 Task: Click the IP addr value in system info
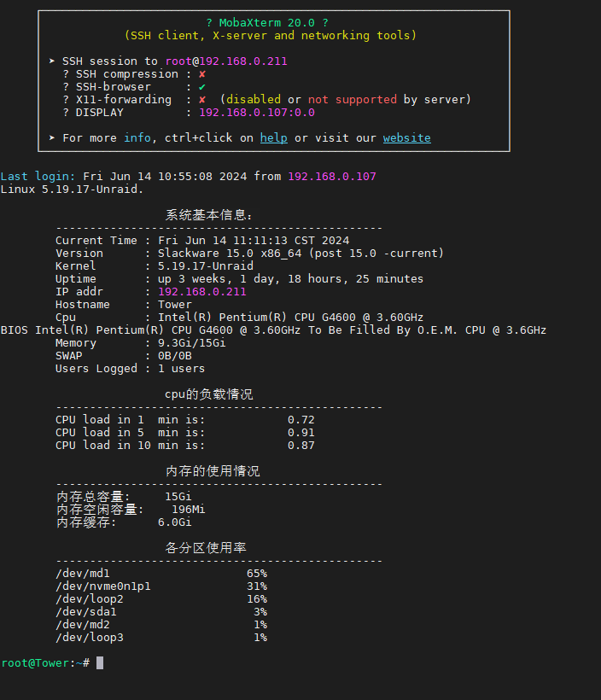pyautogui.click(x=201, y=292)
